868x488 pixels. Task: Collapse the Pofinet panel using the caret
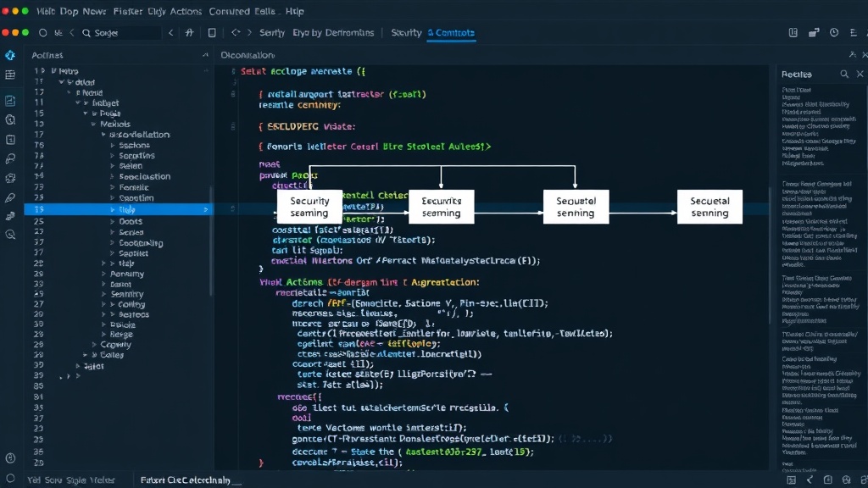point(205,55)
